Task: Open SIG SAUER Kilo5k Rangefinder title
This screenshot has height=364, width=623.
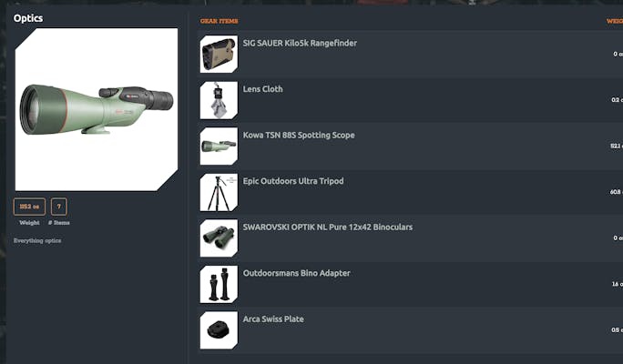Action: 300,43
